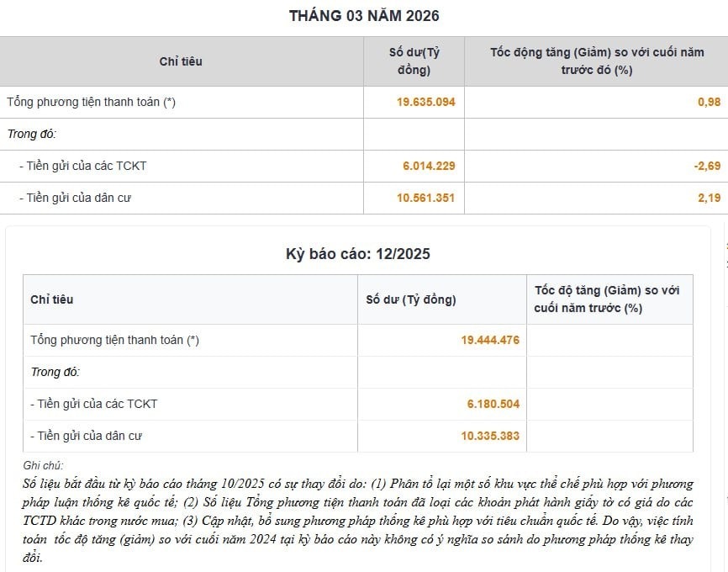The width and height of the screenshot is (728, 572).
Task: Click the 0,98 growth rate value
Action: click(709, 103)
